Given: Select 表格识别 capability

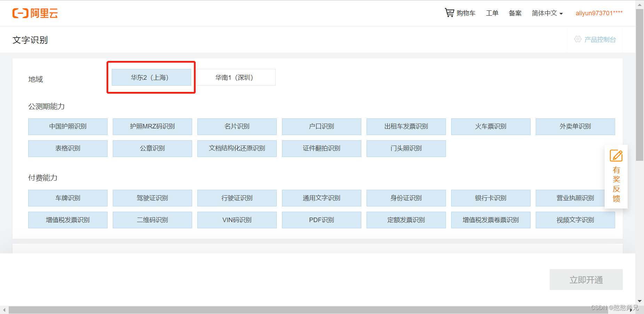Looking at the screenshot, I should click(x=68, y=148).
